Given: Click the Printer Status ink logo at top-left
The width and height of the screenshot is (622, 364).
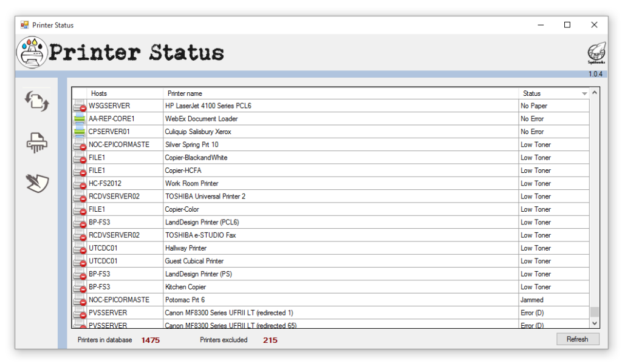Looking at the screenshot, I should [32, 52].
